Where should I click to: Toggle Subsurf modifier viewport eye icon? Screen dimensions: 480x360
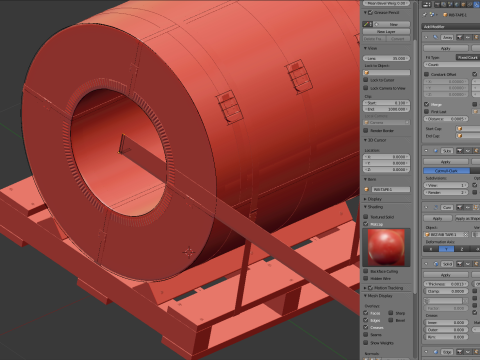click(x=467, y=151)
